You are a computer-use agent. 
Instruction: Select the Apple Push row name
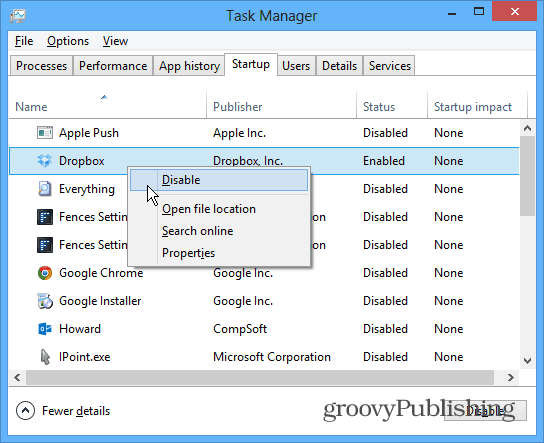pyautogui.click(x=89, y=133)
